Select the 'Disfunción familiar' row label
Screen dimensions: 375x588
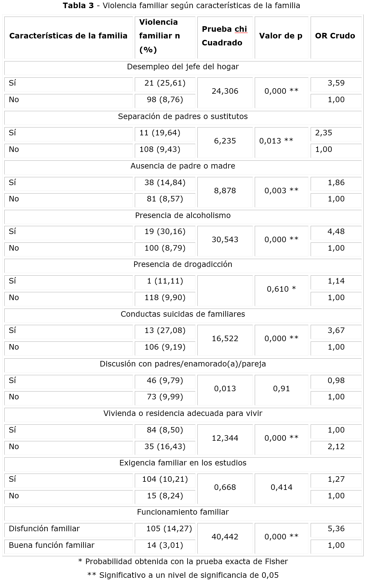[44, 529]
